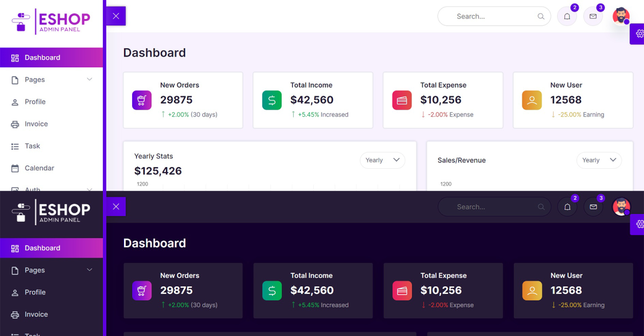The height and width of the screenshot is (336, 644).
Task: Open the settings gear on the light theme panel
Action: tap(639, 34)
